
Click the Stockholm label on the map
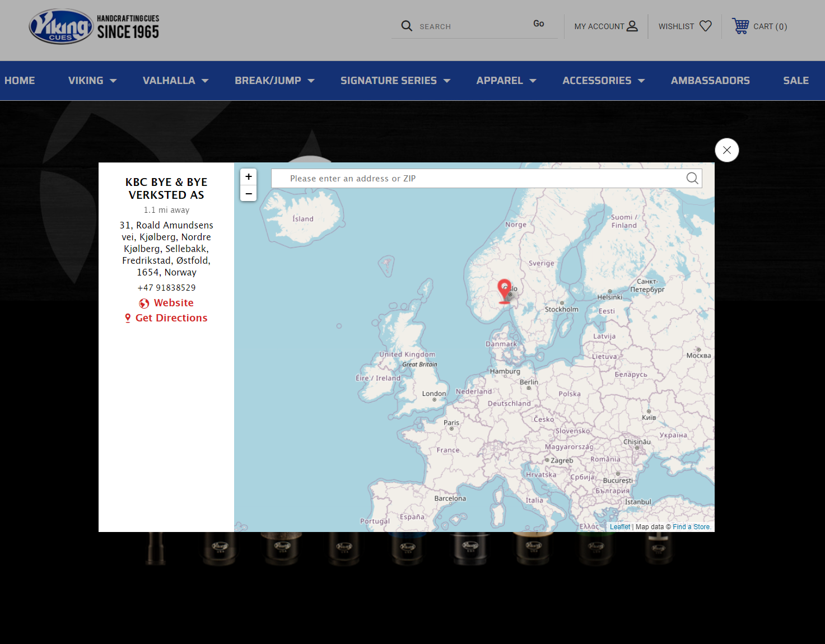[x=562, y=309]
